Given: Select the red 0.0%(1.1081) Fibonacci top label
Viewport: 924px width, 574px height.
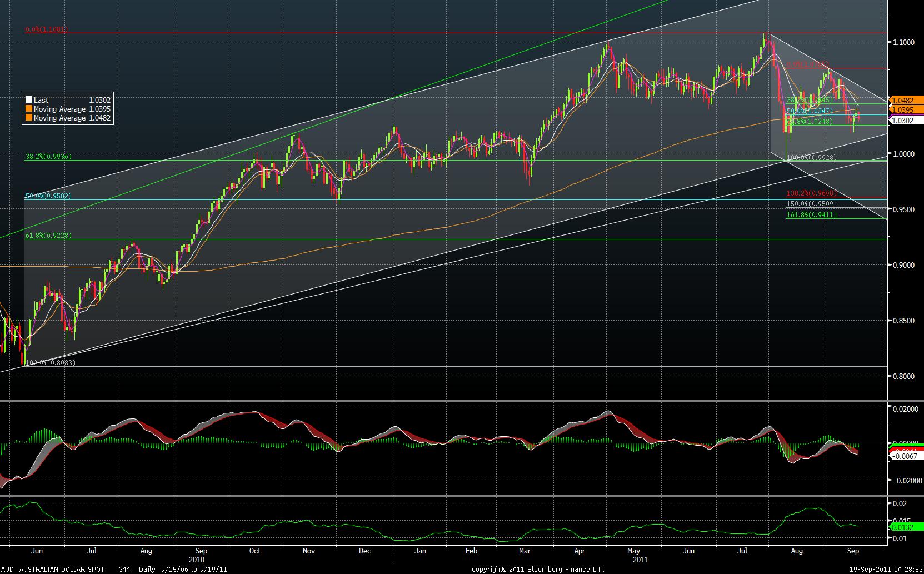Looking at the screenshot, I should pyautogui.click(x=46, y=29).
